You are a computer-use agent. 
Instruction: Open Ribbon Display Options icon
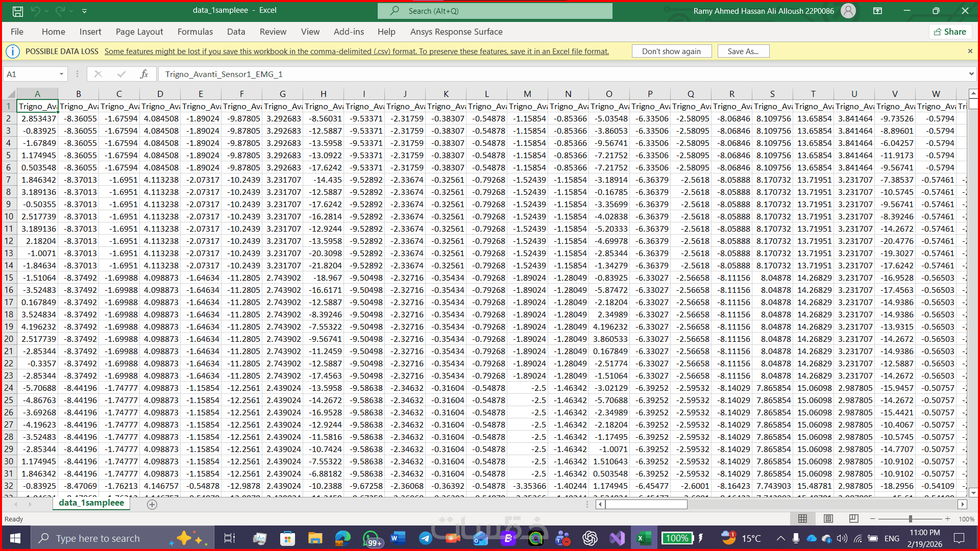877,11
